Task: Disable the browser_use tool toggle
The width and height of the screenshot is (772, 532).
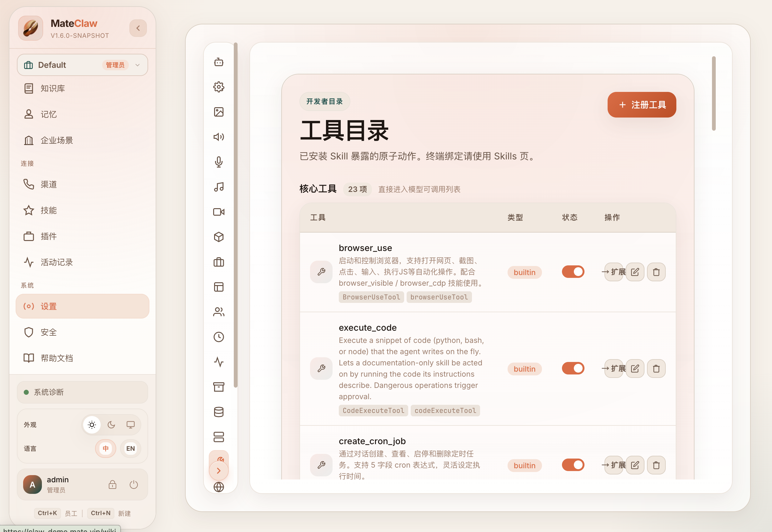Action: (573, 272)
